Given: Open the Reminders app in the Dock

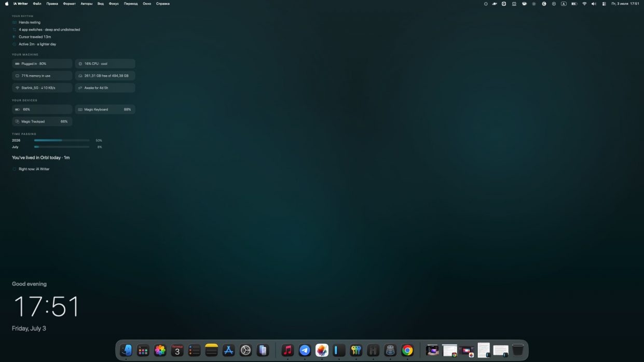Looking at the screenshot, I should pos(195,351).
